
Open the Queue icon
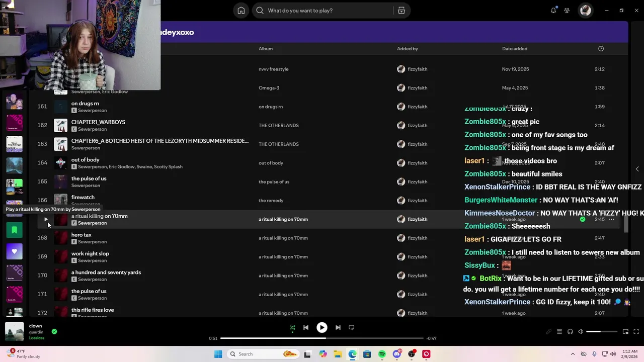tap(559, 332)
